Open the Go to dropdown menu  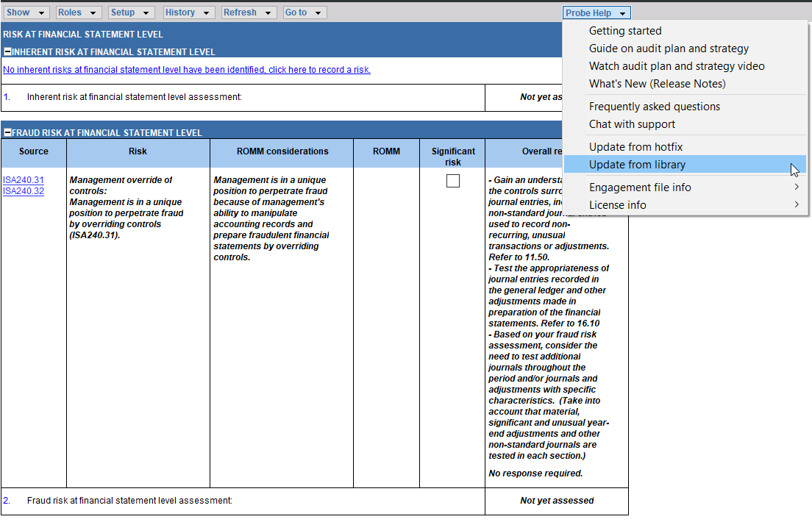click(304, 12)
